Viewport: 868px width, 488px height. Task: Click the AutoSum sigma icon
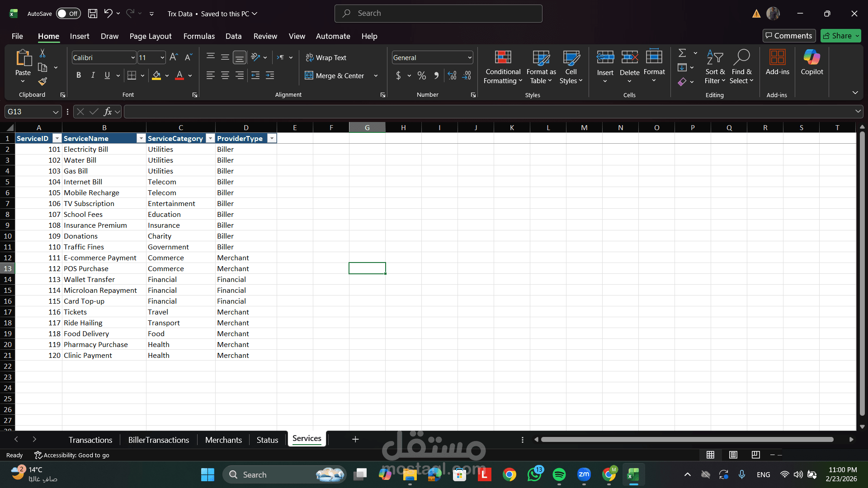682,53
